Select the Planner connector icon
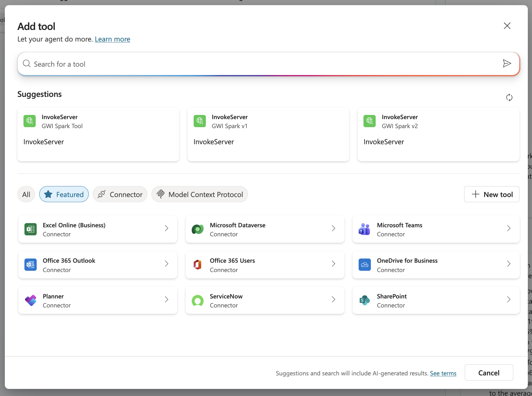 pyautogui.click(x=31, y=300)
